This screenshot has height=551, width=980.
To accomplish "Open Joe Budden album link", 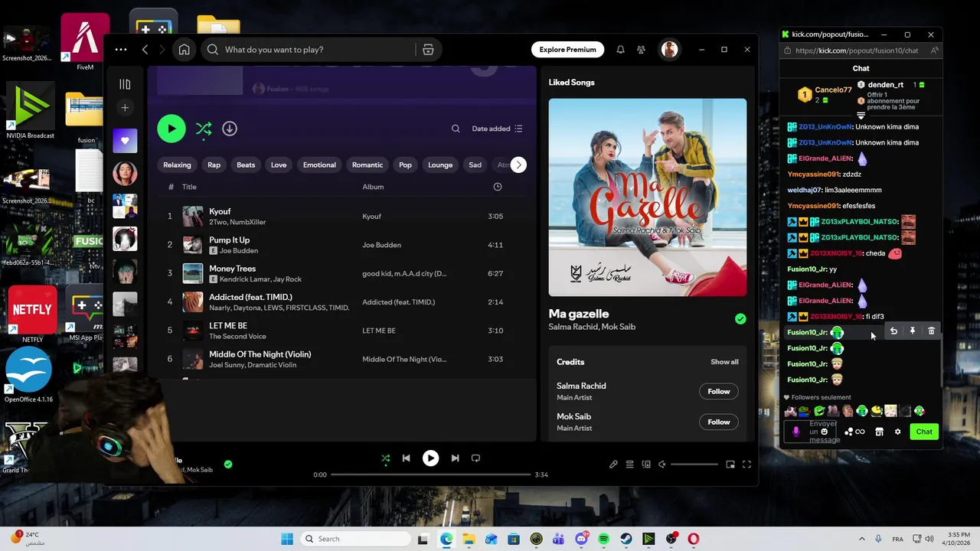I will click(381, 245).
